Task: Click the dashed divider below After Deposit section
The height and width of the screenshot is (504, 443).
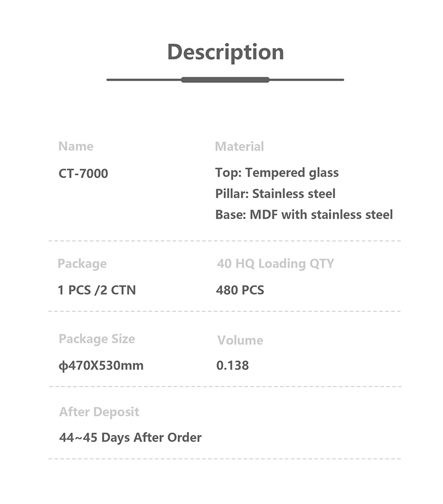Action: (x=224, y=459)
